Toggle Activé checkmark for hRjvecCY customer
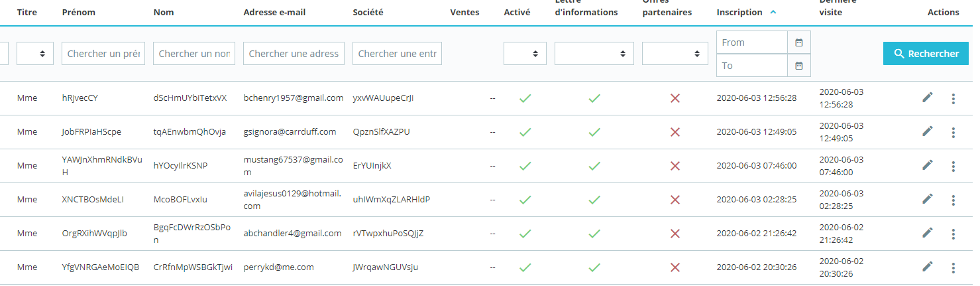Screen dimensions: 980x286 click(525, 98)
